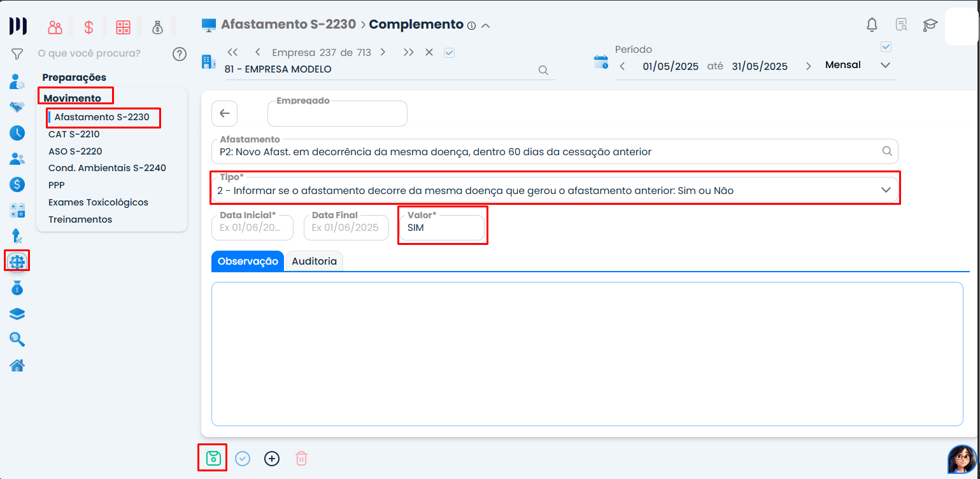This screenshot has width=980, height=479.
Task: Select the blue money bag sidebar icon
Action: (x=17, y=288)
